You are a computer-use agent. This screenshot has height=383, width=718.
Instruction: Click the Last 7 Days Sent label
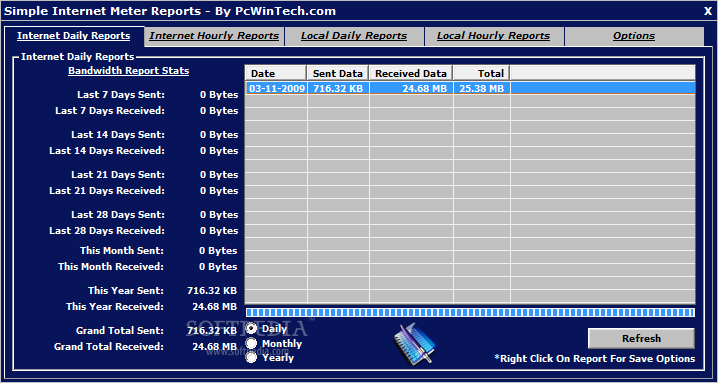point(121,95)
